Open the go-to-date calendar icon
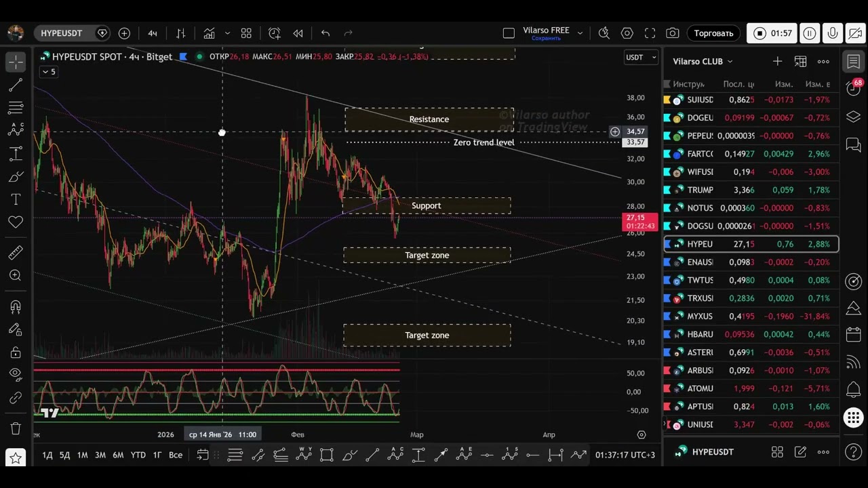The height and width of the screenshot is (488, 868). (202, 455)
